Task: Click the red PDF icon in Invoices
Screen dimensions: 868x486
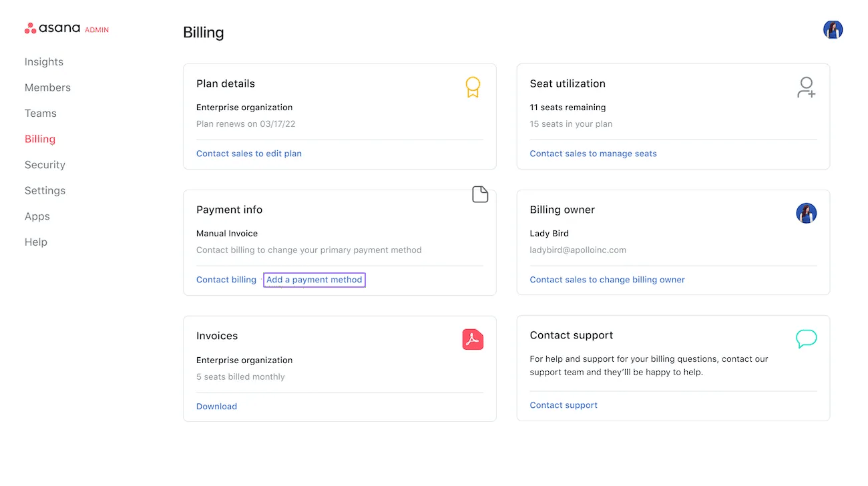Action: [473, 339]
